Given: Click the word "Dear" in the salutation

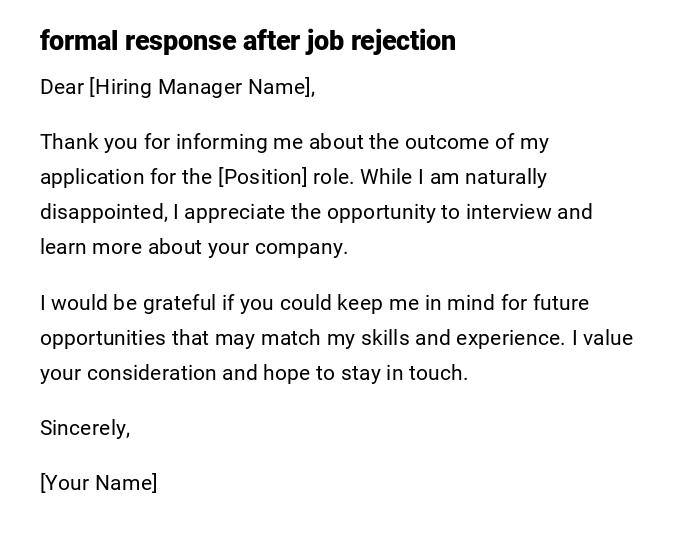Looking at the screenshot, I should click(x=62, y=87).
